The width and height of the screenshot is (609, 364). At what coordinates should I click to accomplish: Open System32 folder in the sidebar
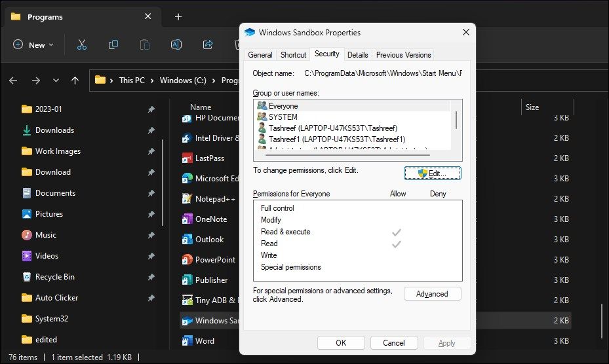click(x=51, y=319)
